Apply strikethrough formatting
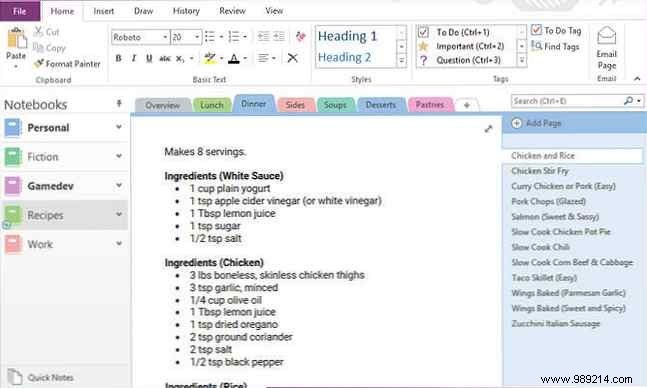647x388 pixels. click(165, 58)
